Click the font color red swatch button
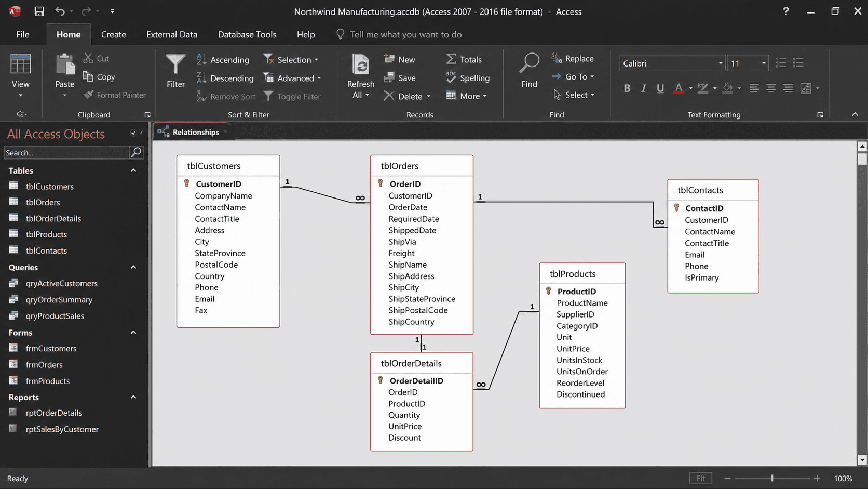868x489 pixels. tap(679, 88)
